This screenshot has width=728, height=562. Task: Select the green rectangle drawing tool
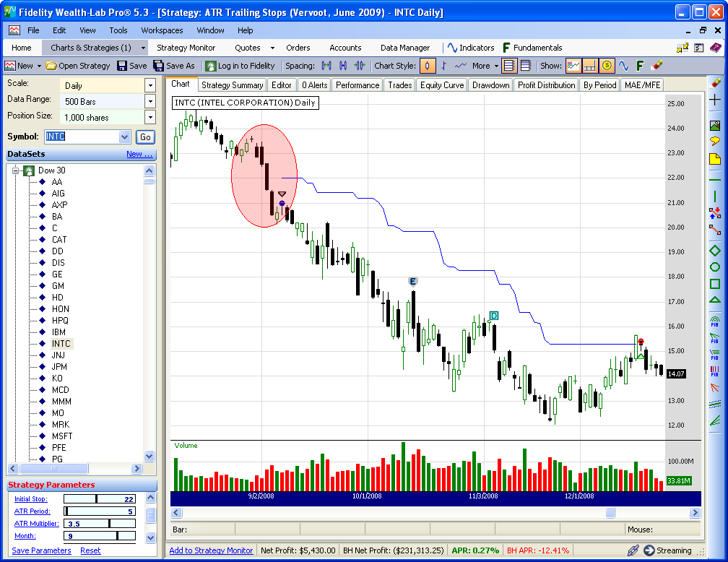click(715, 284)
